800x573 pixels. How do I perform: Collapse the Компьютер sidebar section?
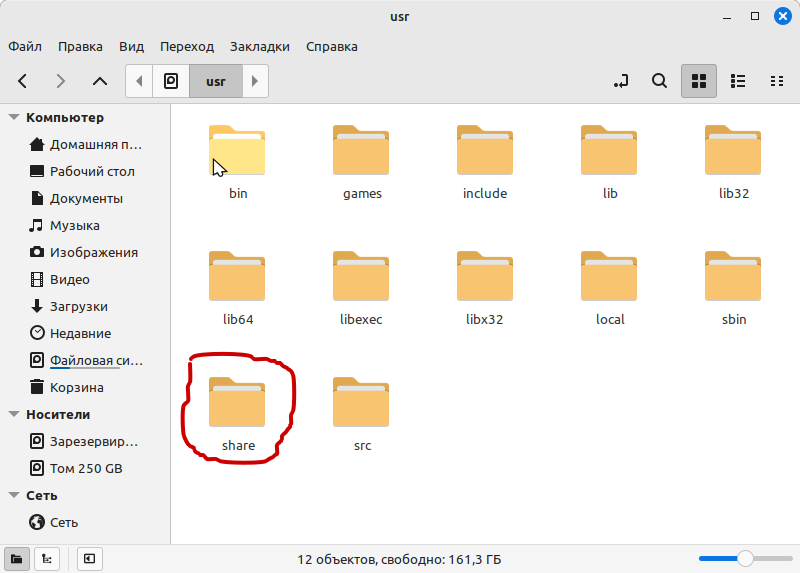pyautogui.click(x=14, y=117)
